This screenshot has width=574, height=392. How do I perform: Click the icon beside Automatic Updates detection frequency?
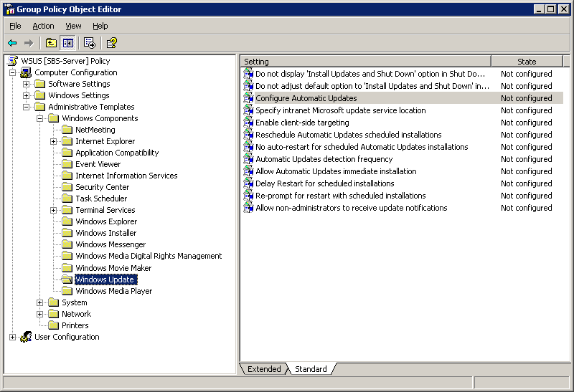(248, 159)
